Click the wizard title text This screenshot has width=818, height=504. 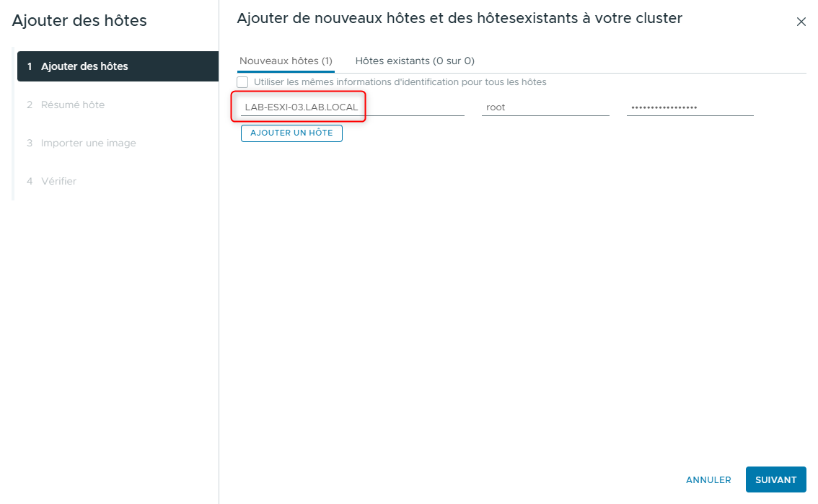(x=459, y=18)
